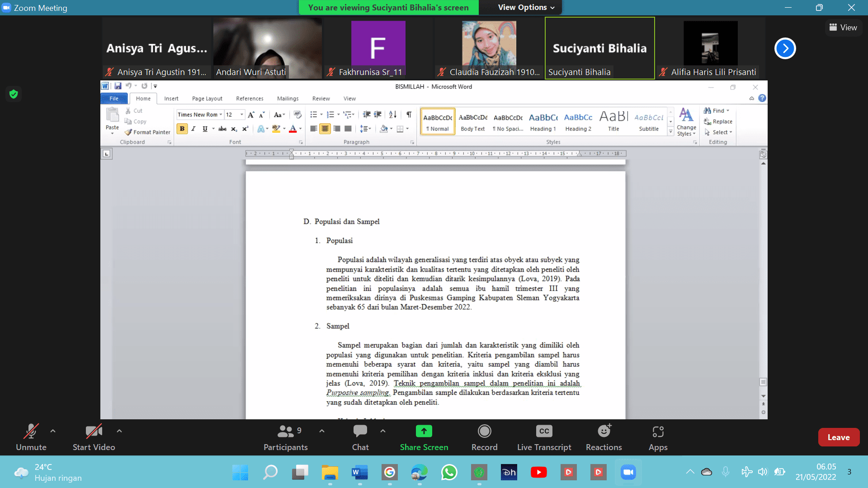Open the font name dropdown
868x488 pixels.
(221, 115)
